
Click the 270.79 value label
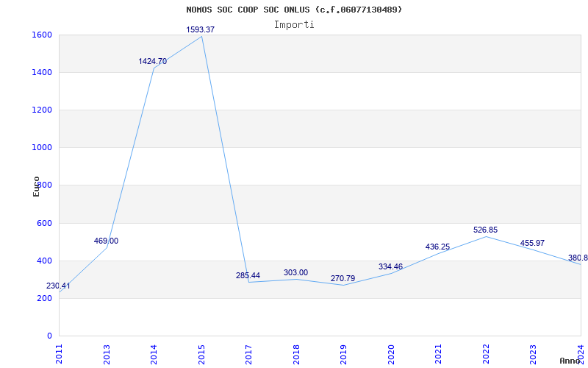pos(343,279)
